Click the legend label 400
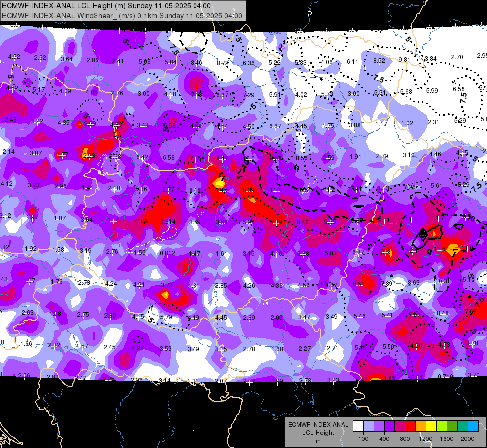Image resolution: width=487 pixels, height=448 pixels. point(384,439)
